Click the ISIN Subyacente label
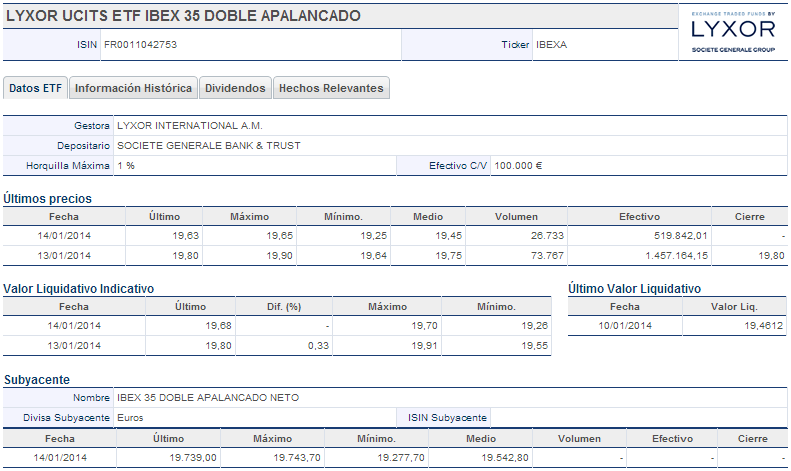Viewport: 791px width, 471px height. tap(447, 418)
